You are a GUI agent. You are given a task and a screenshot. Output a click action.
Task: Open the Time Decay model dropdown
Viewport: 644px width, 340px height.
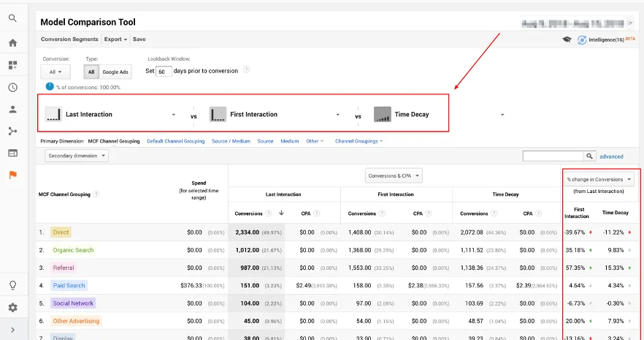coord(502,115)
